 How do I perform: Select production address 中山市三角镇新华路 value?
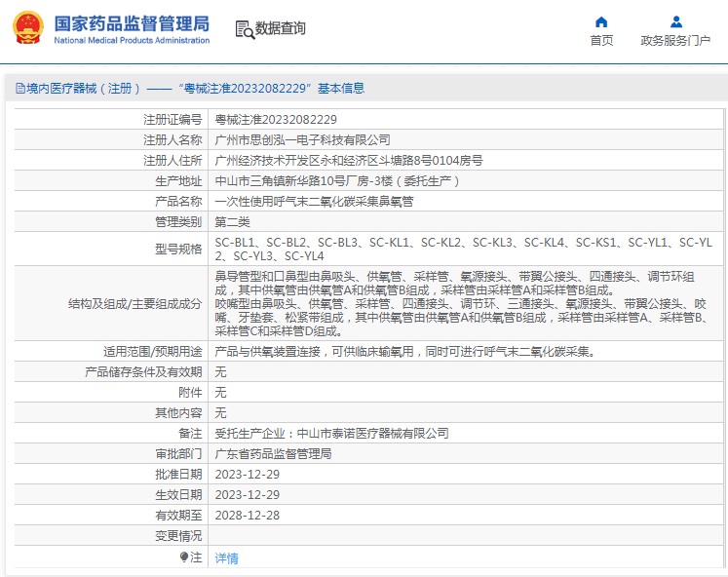pyautogui.click(x=337, y=181)
